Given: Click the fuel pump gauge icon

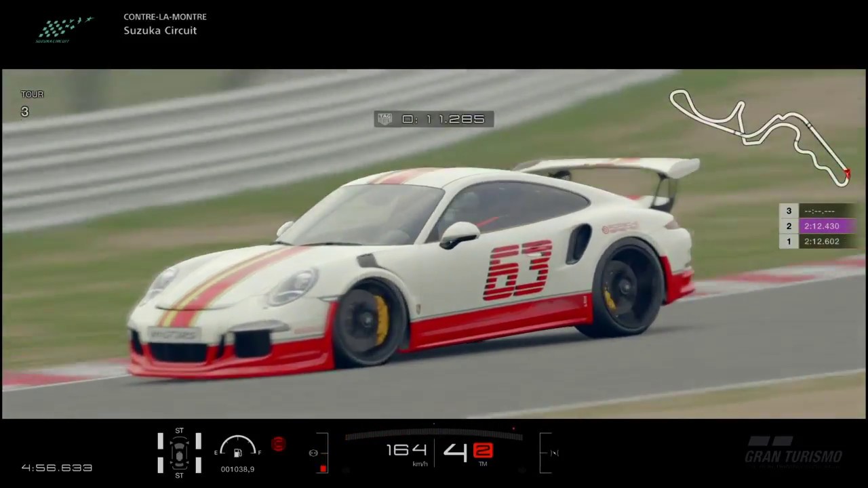Looking at the screenshot, I should pyautogui.click(x=238, y=452).
